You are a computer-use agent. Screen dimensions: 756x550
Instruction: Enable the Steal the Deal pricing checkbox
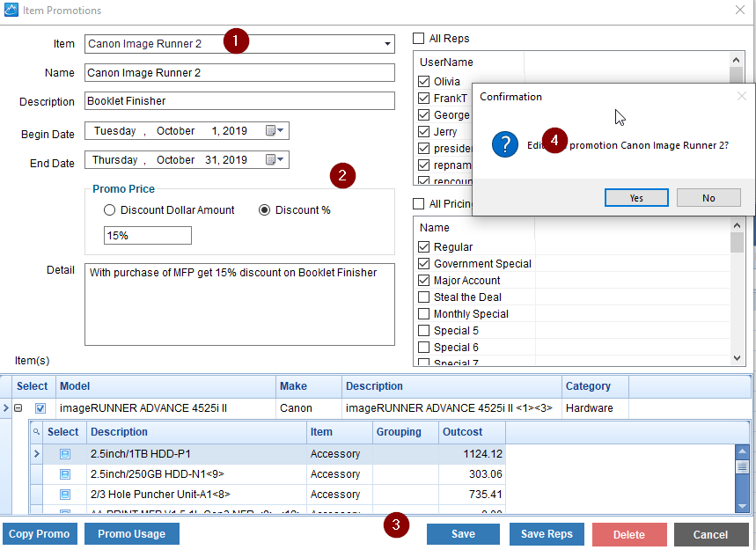(424, 297)
